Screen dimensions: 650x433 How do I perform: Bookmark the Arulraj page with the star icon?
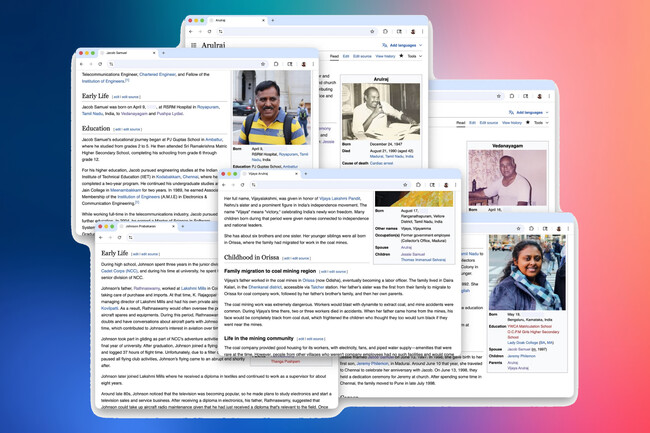[x=372, y=31]
